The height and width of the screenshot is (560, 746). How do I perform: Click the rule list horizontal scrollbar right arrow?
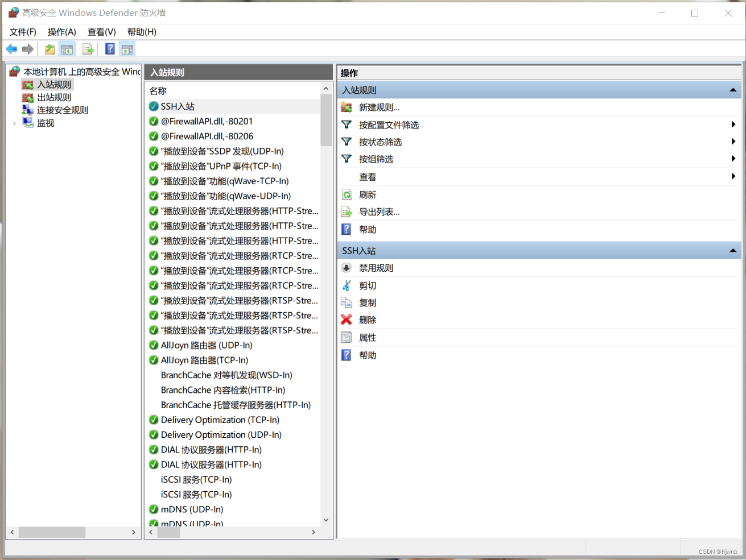click(x=314, y=532)
